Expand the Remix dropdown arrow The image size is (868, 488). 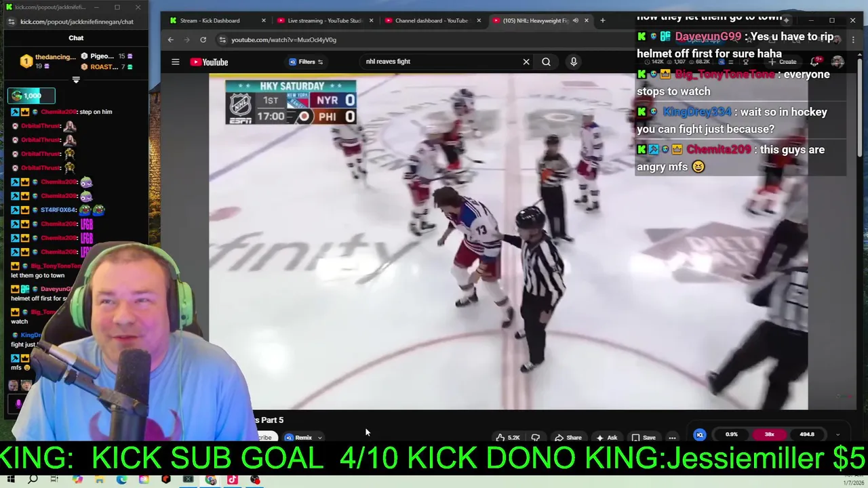319,437
